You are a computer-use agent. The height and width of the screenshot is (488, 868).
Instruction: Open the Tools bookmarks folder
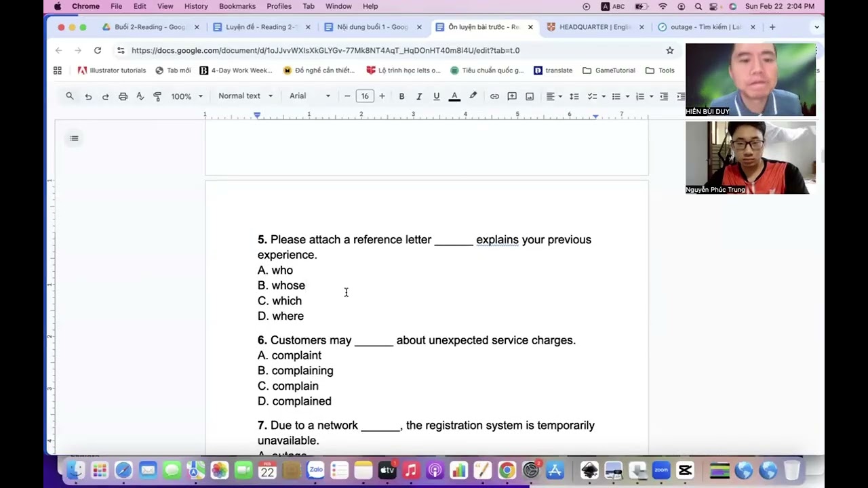(x=660, y=70)
